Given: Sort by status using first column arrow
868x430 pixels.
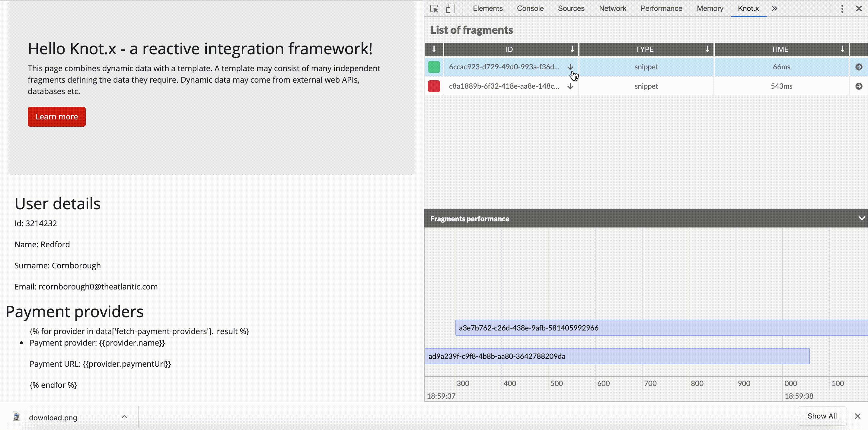Looking at the screenshot, I should click(x=434, y=49).
